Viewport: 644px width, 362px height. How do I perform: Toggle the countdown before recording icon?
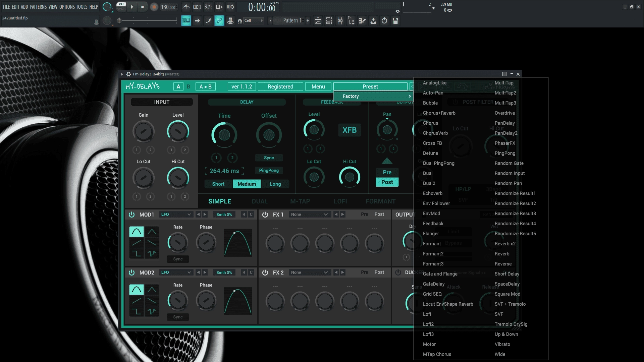[208, 7]
